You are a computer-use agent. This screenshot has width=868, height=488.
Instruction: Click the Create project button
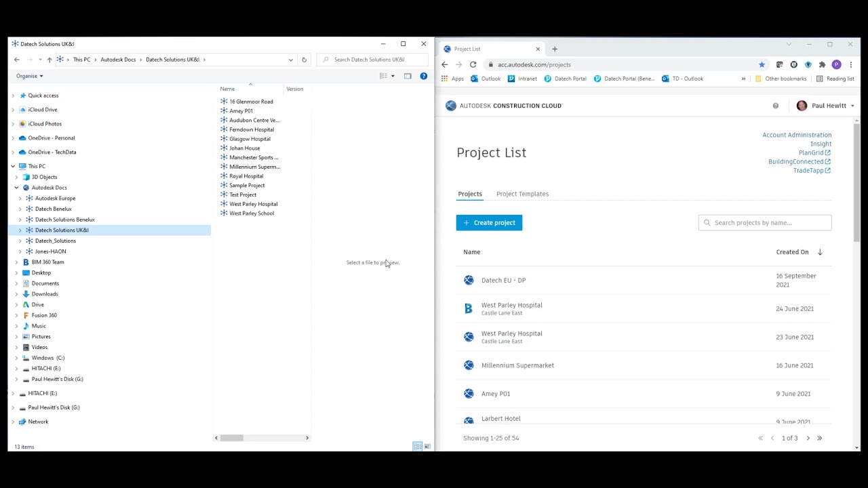[x=489, y=223]
